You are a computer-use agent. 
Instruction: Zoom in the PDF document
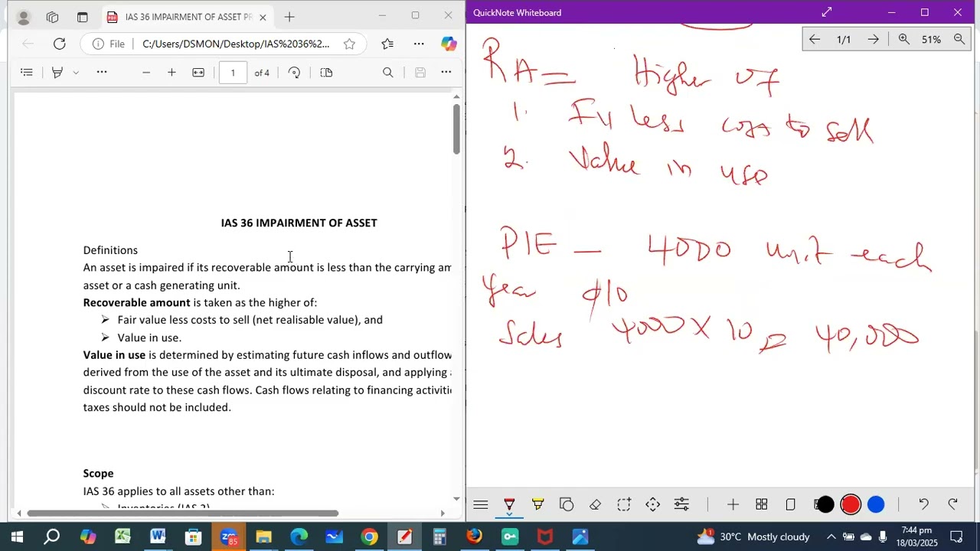tap(171, 72)
